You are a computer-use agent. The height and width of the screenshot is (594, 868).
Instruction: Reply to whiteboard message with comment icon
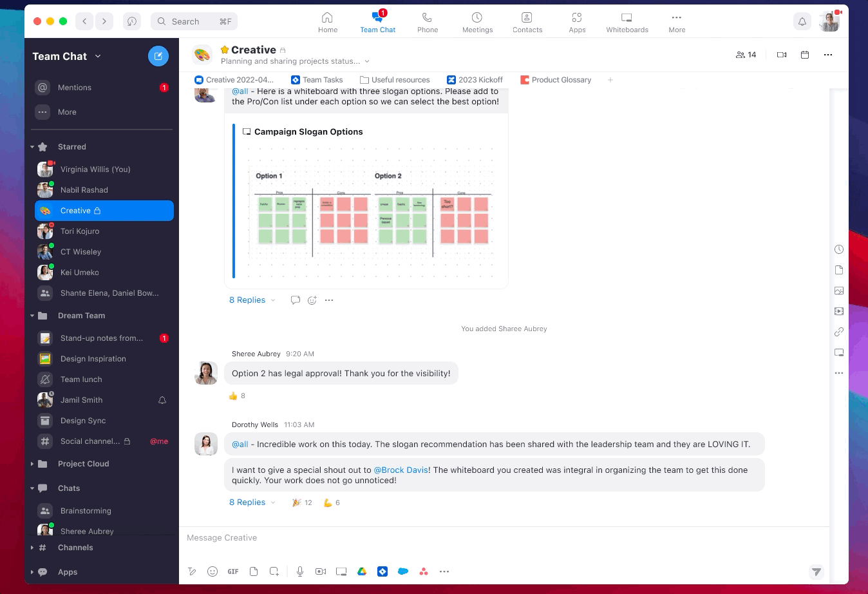[x=296, y=300]
